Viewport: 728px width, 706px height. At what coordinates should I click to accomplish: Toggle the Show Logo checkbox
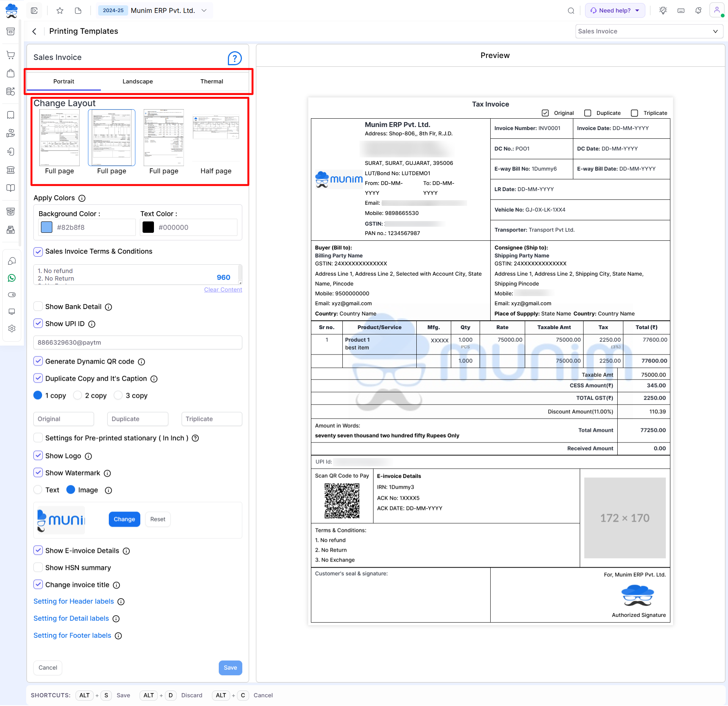point(38,456)
